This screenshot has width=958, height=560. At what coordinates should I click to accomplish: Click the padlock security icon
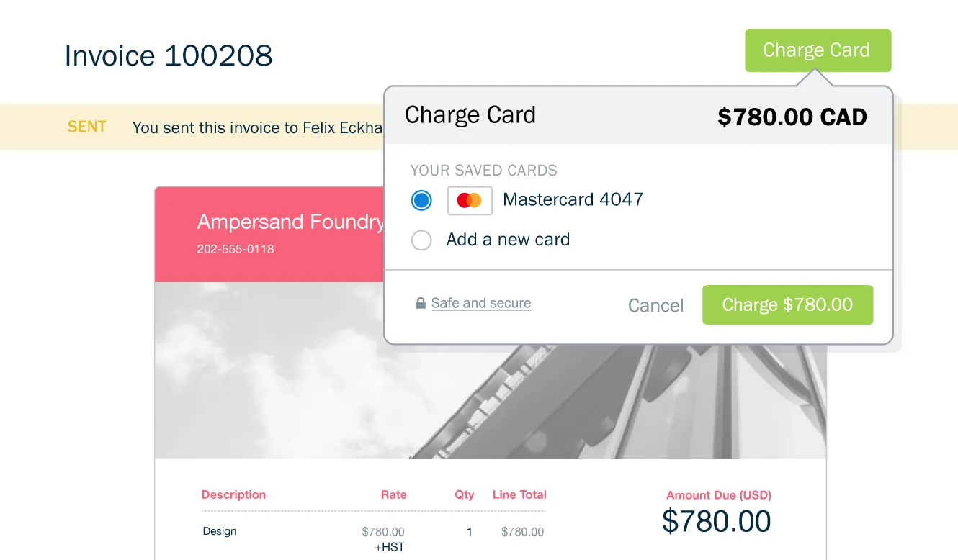pos(421,304)
